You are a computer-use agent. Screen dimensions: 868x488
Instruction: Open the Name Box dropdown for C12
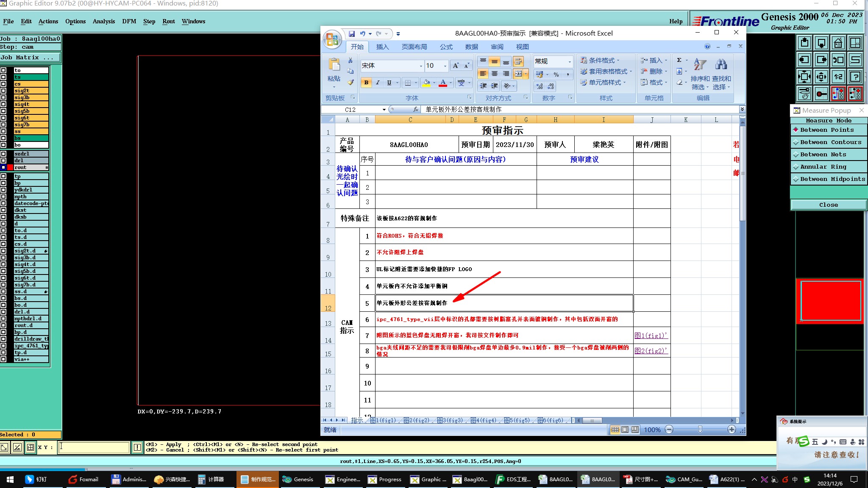[x=384, y=110]
